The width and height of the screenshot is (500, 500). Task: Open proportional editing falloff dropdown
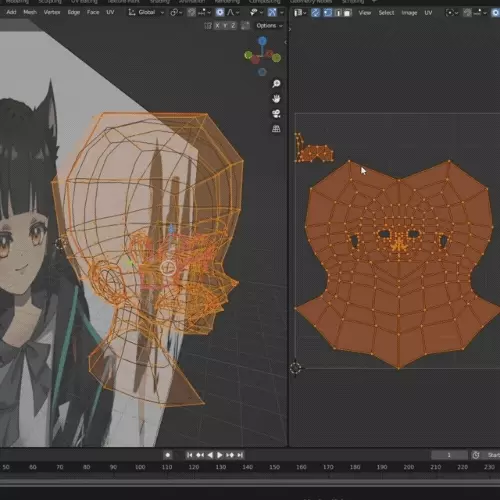233,13
